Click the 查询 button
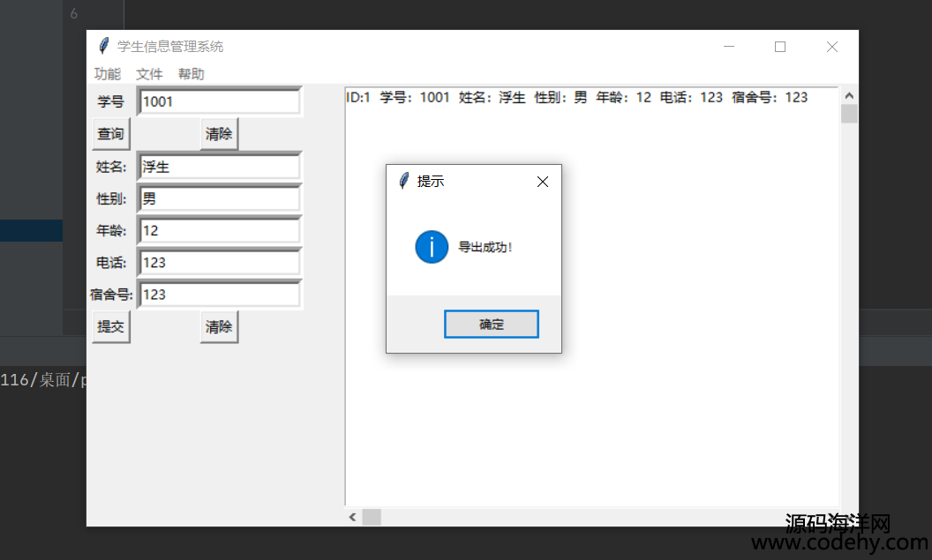The width and height of the screenshot is (932, 560). coord(111,134)
